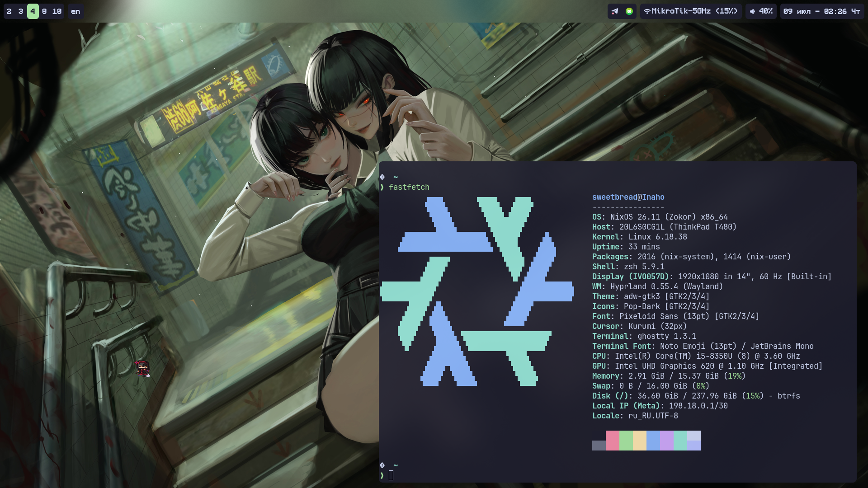Click the 'Swap: 0 B / 16.00 GiB' line
The width and height of the screenshot is (868, 488).
651,386
